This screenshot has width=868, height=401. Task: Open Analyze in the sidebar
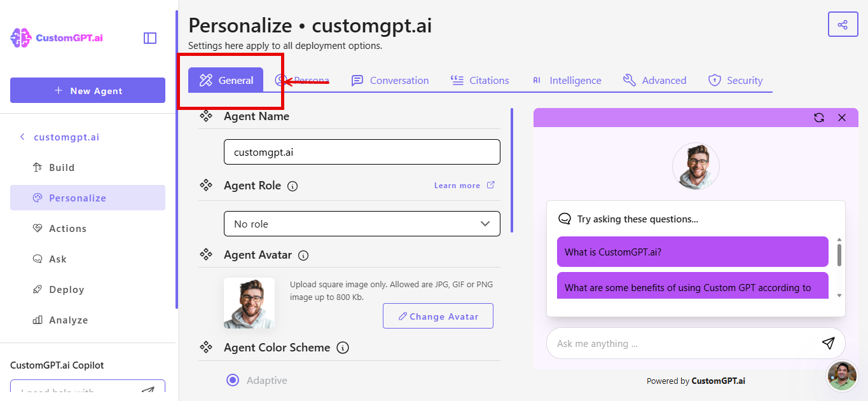pyautogui.click(x=88, y=320)
